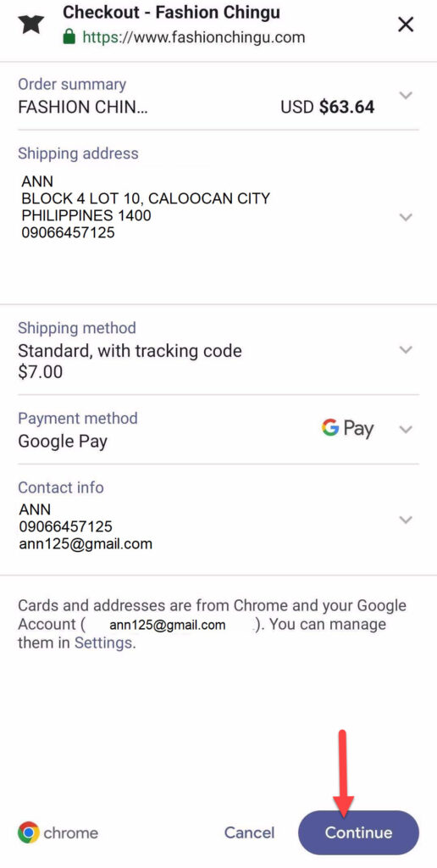The image size is (437, 868).
Task: Click the fashionchingu.com URL
Action: (x=194, y=37)
